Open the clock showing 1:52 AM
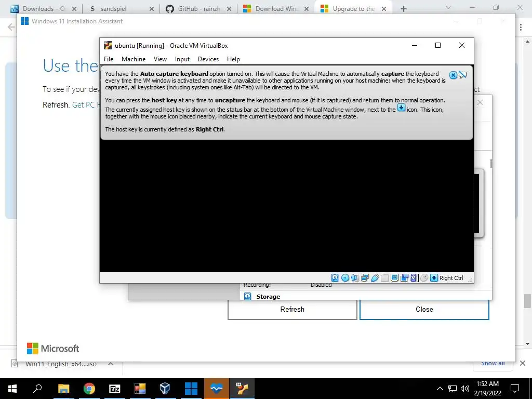Screen dimensions: 532x399 487,389
